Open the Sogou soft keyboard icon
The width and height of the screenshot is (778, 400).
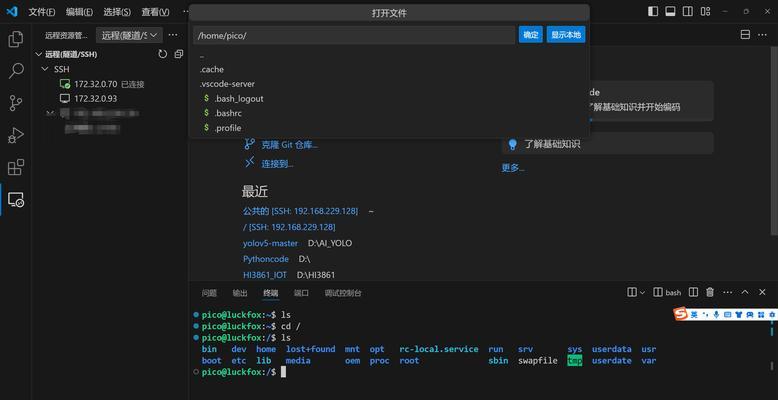[x=727, y=315]
